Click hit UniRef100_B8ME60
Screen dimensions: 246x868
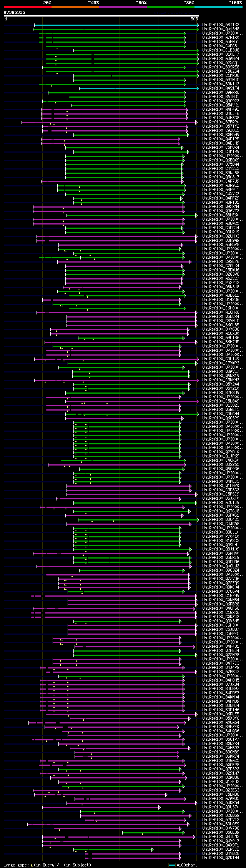tap(221, 215)
